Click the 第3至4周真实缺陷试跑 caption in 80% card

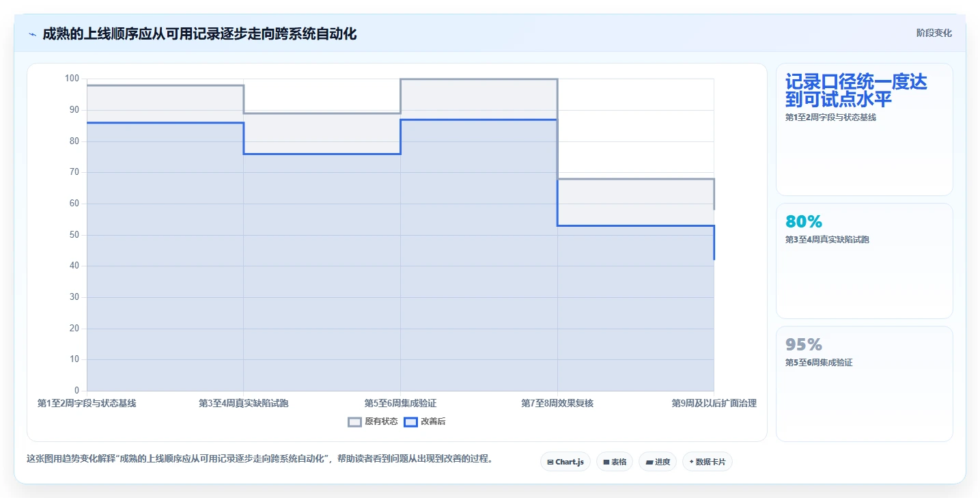pos(827,240)
